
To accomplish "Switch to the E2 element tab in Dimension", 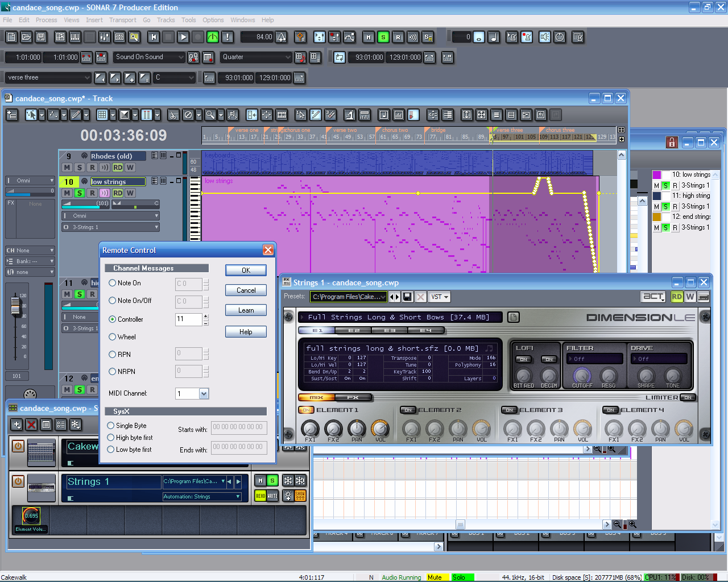I will click(x=354, y=330).
